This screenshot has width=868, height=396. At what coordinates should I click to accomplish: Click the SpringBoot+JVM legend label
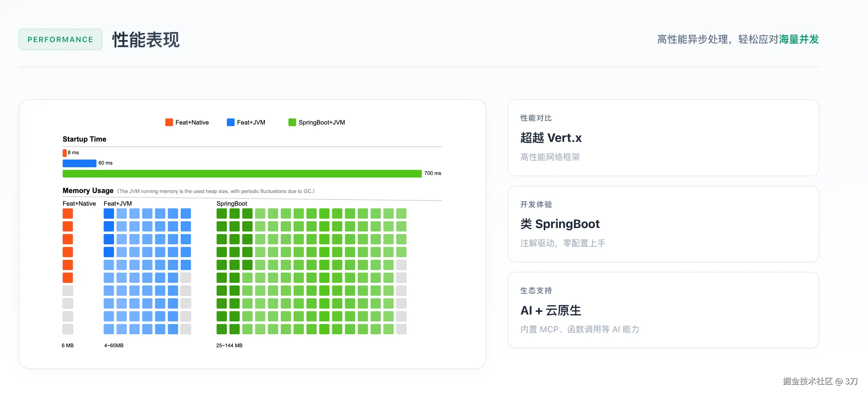click(x=322, y=123)
